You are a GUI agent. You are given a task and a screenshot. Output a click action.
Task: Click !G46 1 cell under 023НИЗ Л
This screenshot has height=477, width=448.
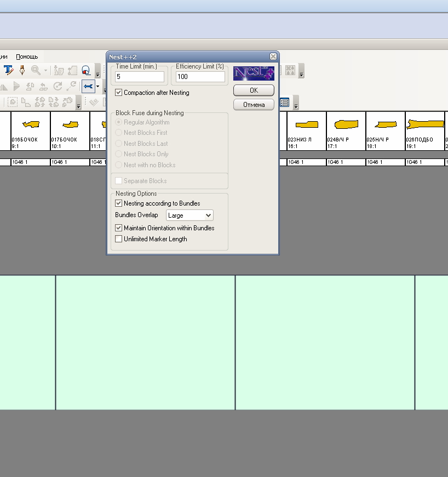click(x=306, y=162)
